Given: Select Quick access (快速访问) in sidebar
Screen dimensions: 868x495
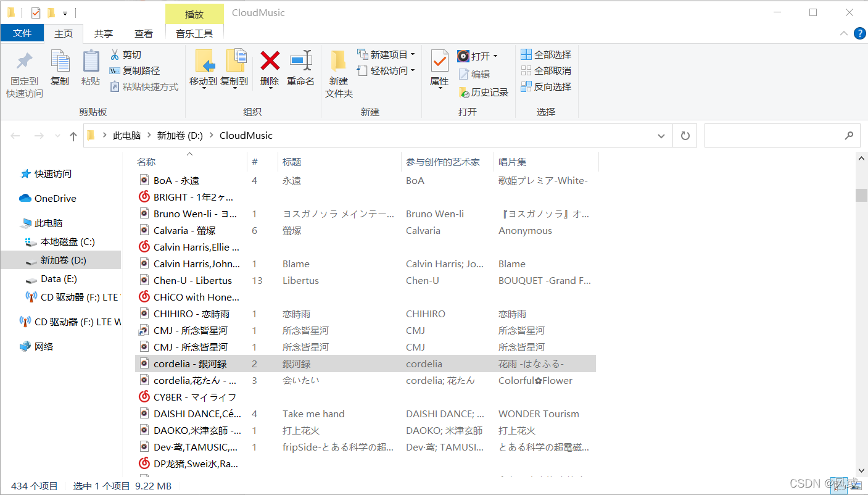Looking at the screenshot, I should 46,173.
